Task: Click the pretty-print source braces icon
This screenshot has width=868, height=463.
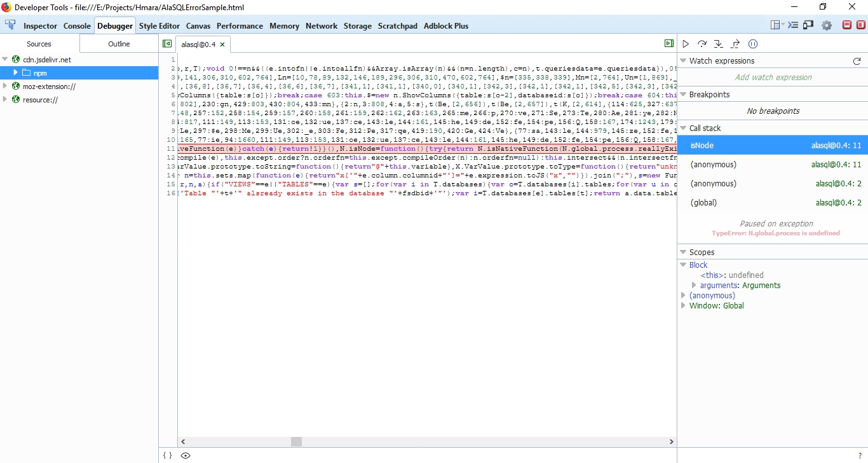Action: point(167,455)
